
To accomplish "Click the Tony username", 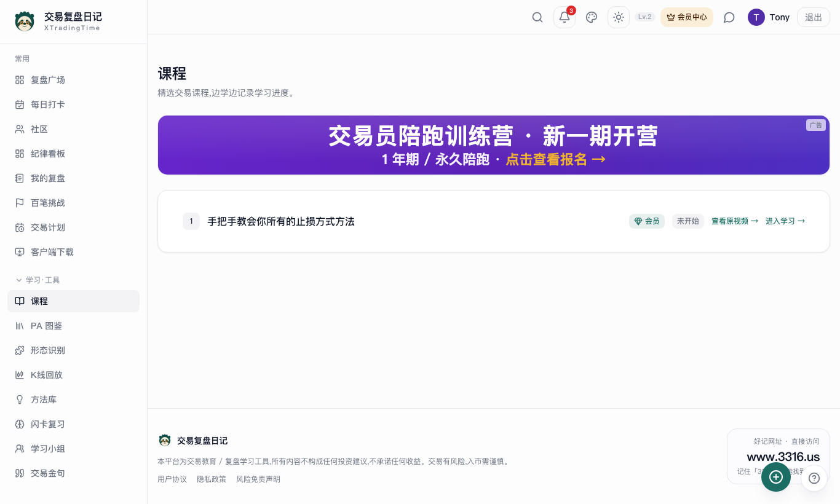I will tap(780, 17).
